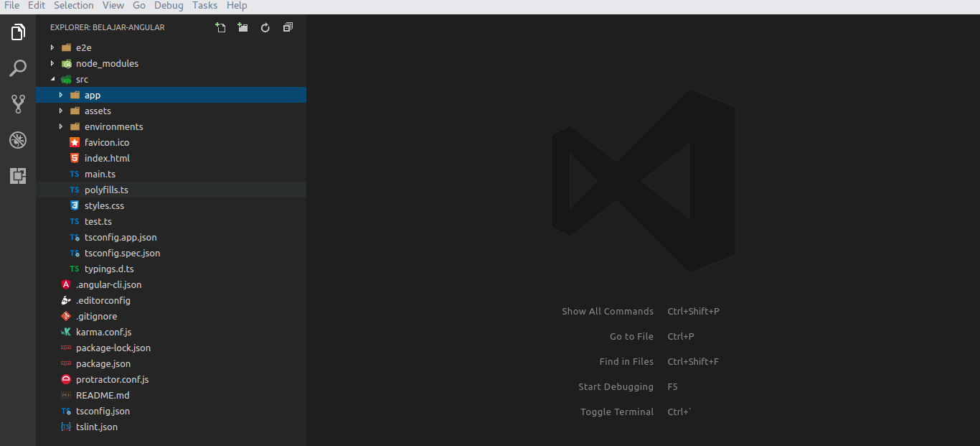Click Find in Files label
Image resolution: width=980 pixels, height=446 pixels.
626,361
